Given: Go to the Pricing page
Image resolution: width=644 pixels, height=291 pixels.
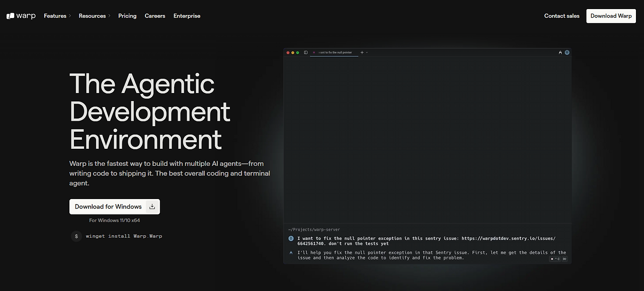Looking at the screenshot, I should pyautogui.click(x=127, y=16).
